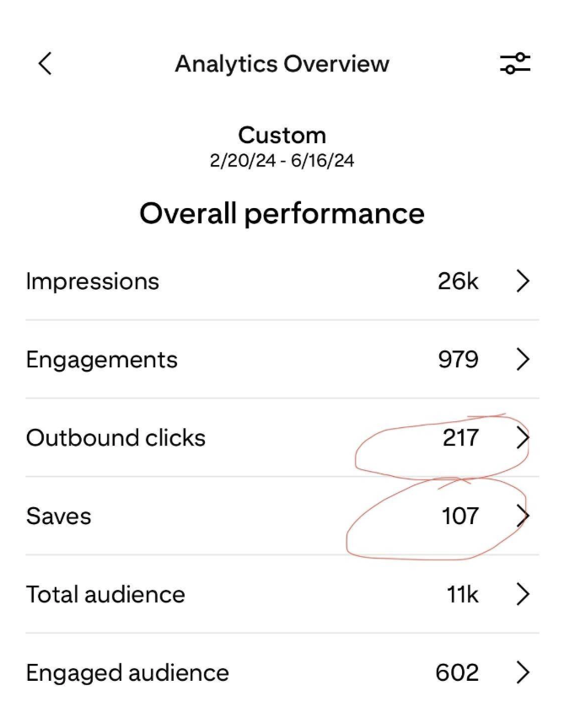Image resolution: width=575 pixels, height=728 pixels.
Task: Open Outbound clicks chevron arrow
Action: coord(522,437)
